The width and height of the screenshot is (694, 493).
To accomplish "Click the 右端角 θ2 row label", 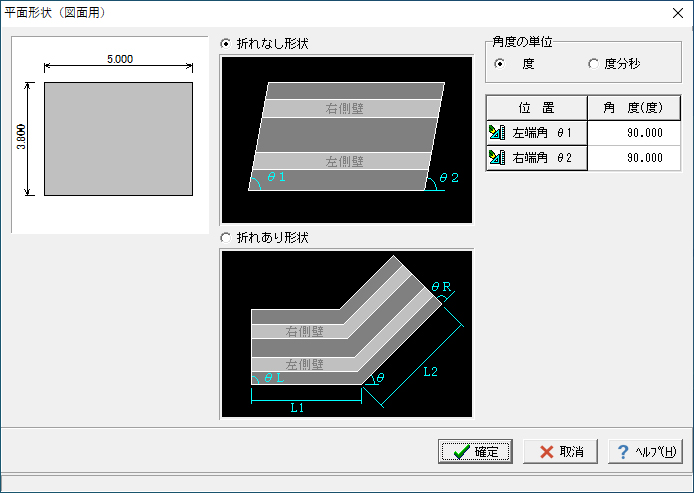I will (542, 158).
